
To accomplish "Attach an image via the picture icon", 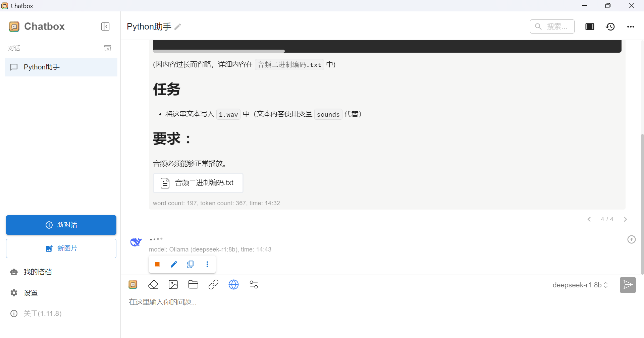I will [x=173, y=285].
